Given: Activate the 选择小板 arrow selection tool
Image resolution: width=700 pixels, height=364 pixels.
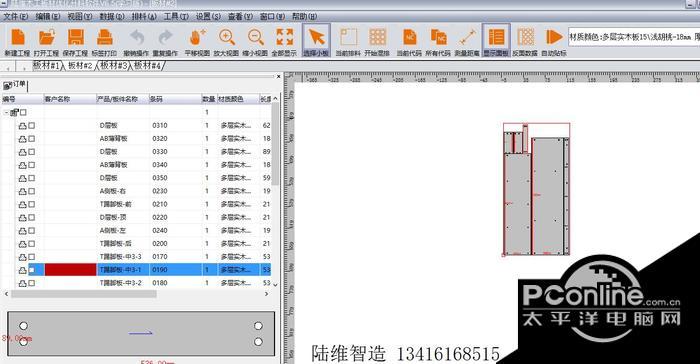Looking at the screenshot, I should 317,38.
